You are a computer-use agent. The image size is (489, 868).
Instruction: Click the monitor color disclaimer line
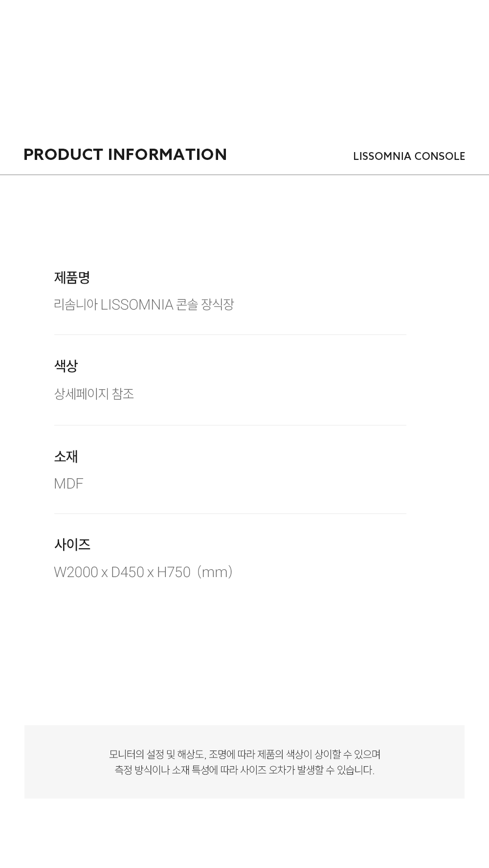pyautogui.click(x=244, y=754)
